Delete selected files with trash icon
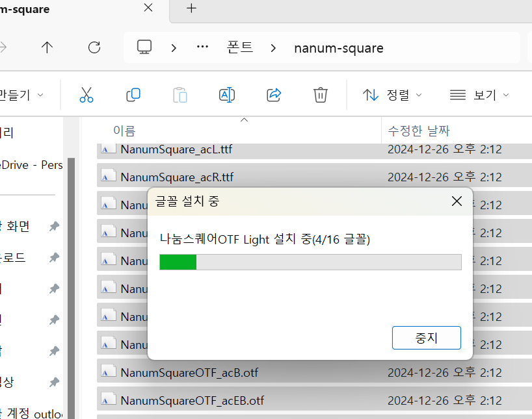 (320, 95)
